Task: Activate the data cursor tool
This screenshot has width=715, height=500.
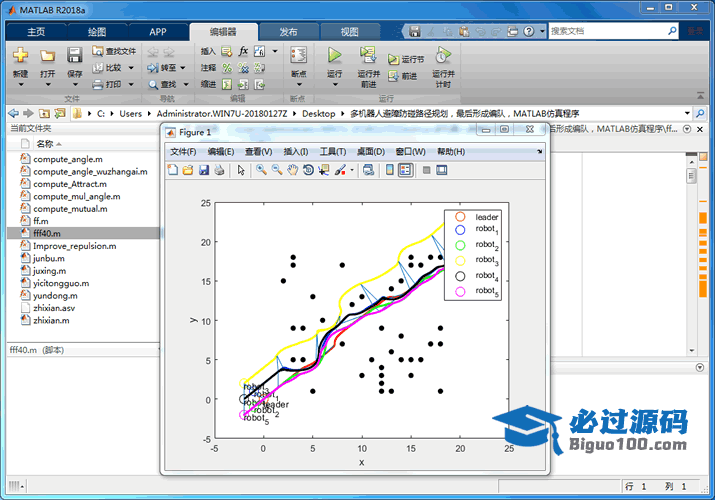Action: coord(323,170)
